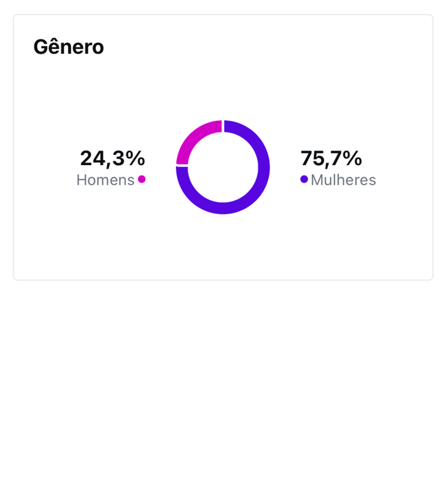
Task: Click the bottom arc of the purple ring
Action: (223, 208)
